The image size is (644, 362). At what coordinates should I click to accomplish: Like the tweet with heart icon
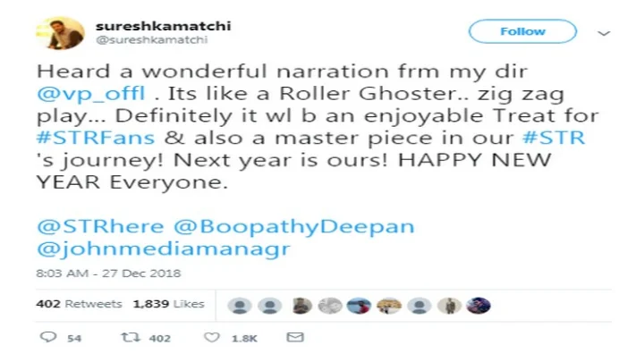tap(212, 338)
